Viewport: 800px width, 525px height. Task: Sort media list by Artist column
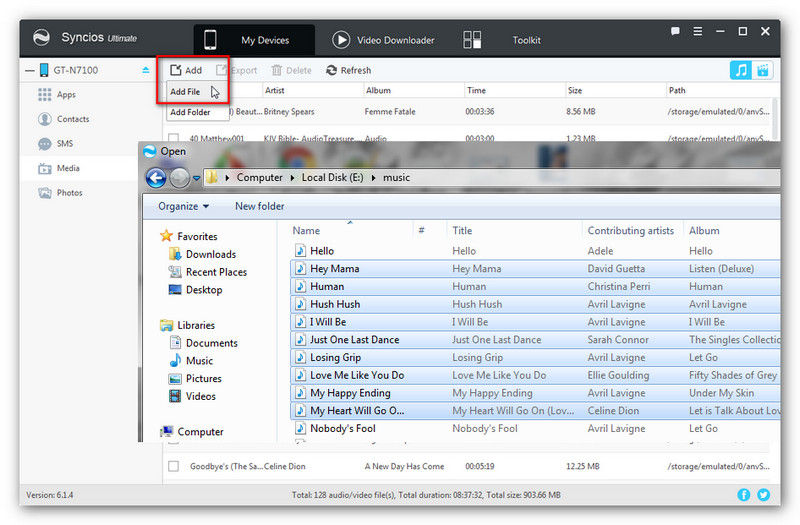click(x=274, y=90)
